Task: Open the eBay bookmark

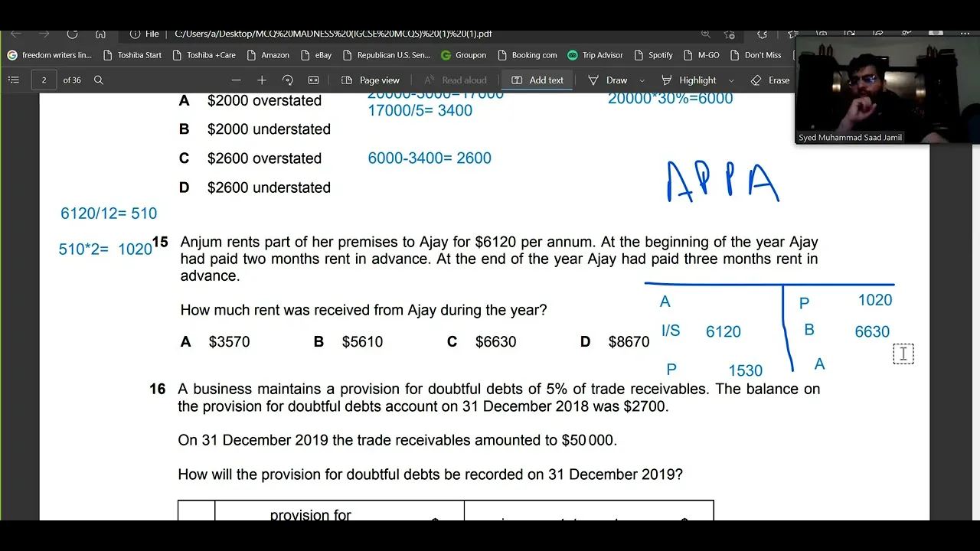Action: pyautogui.click(x=316, y=55)
